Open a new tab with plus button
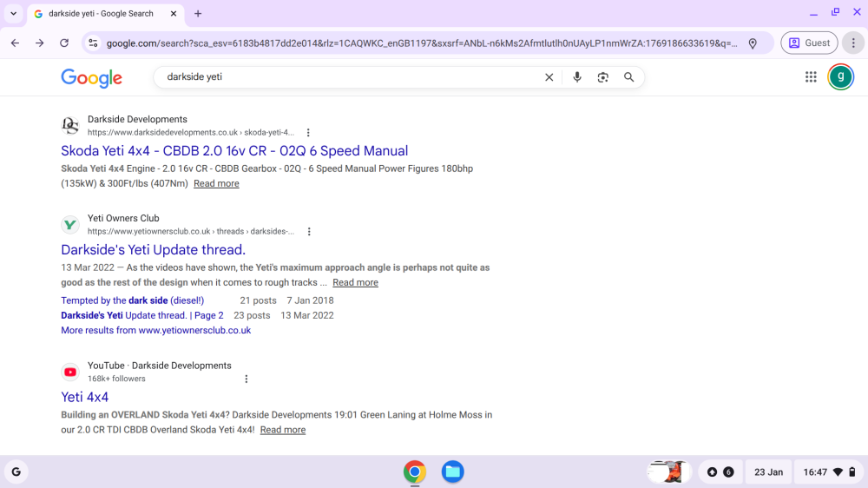This screenshot has width=868, height=488. 198,14
